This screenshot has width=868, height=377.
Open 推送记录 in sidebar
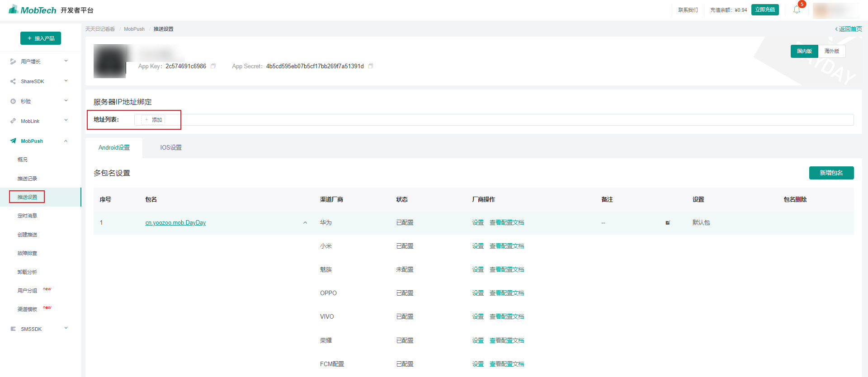tap(27, 179)
